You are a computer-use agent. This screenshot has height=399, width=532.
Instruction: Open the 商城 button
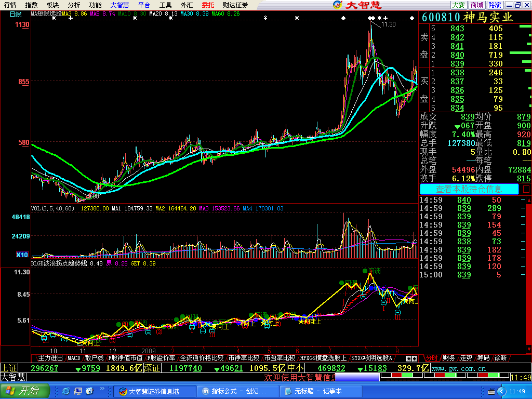coord(477,5)
